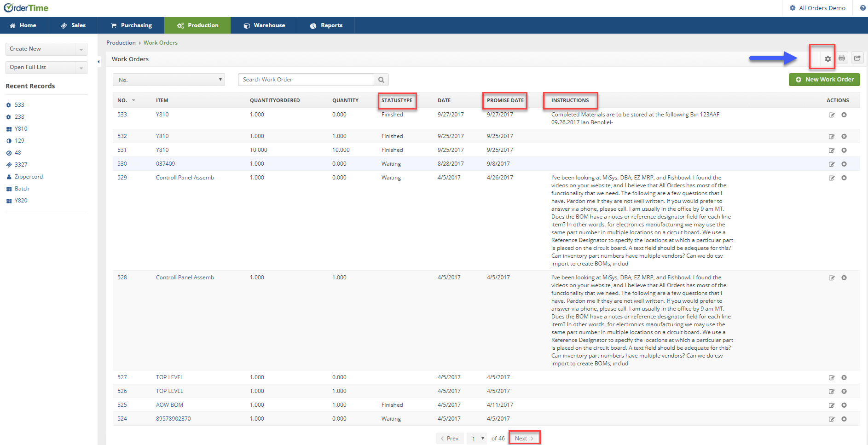Open recent record 533 in sidebar
The width and height of the screenshot is (868, 445).
(x=19, y=105)
